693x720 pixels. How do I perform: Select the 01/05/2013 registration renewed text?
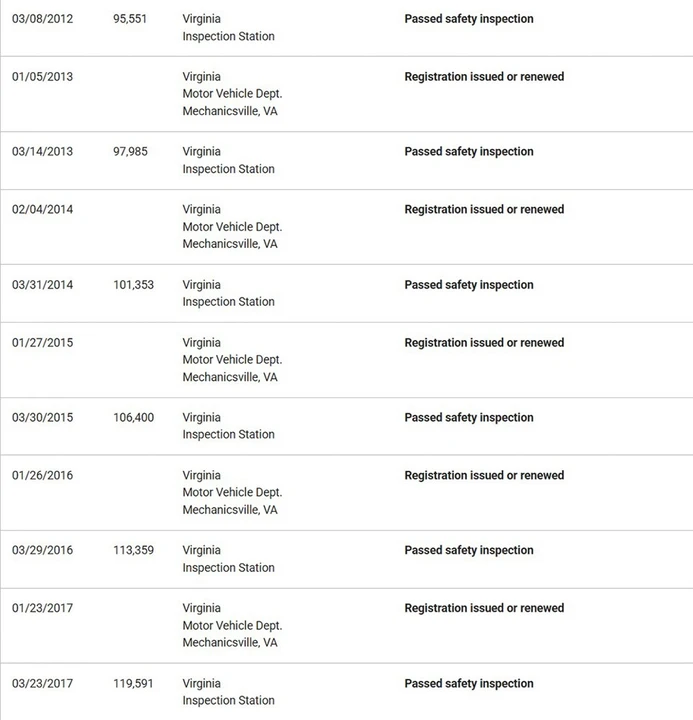click(x=484, y=77)
